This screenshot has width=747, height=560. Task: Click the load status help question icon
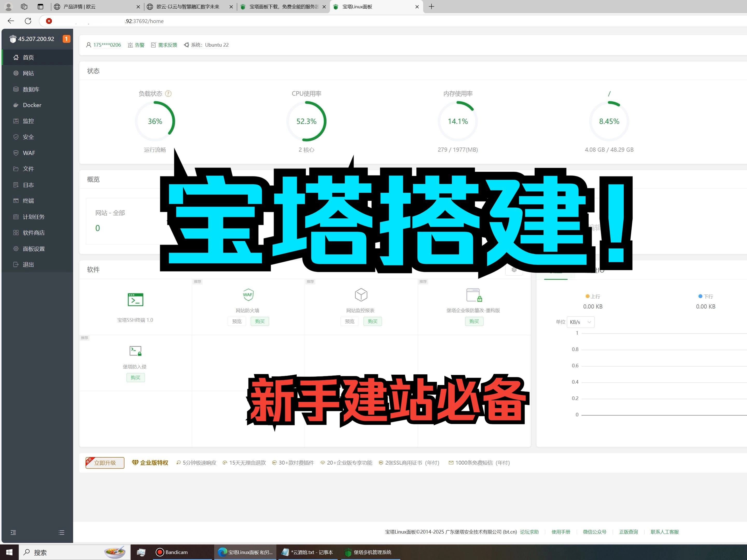168,94
